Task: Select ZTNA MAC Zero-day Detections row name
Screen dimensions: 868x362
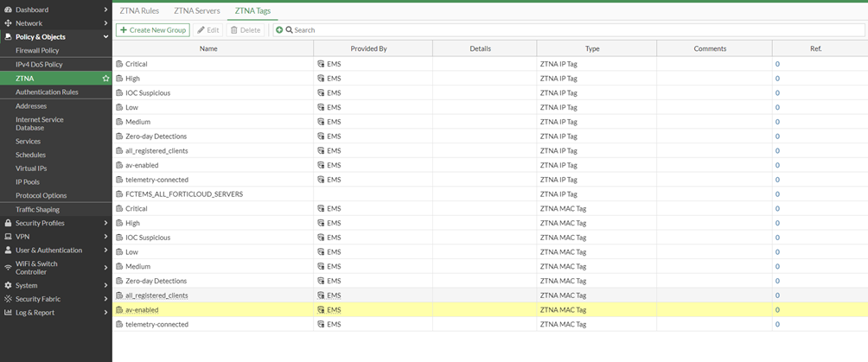Action: [x=156, y=281]
